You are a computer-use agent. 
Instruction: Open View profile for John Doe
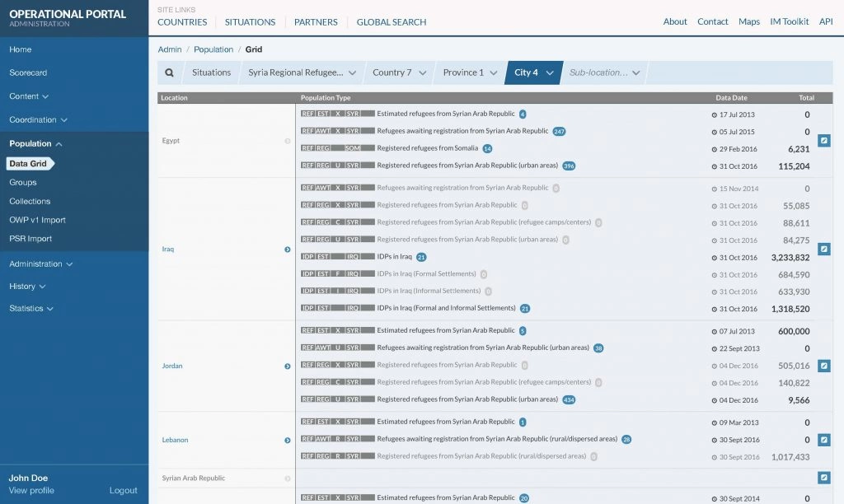(x=30, y=490)
